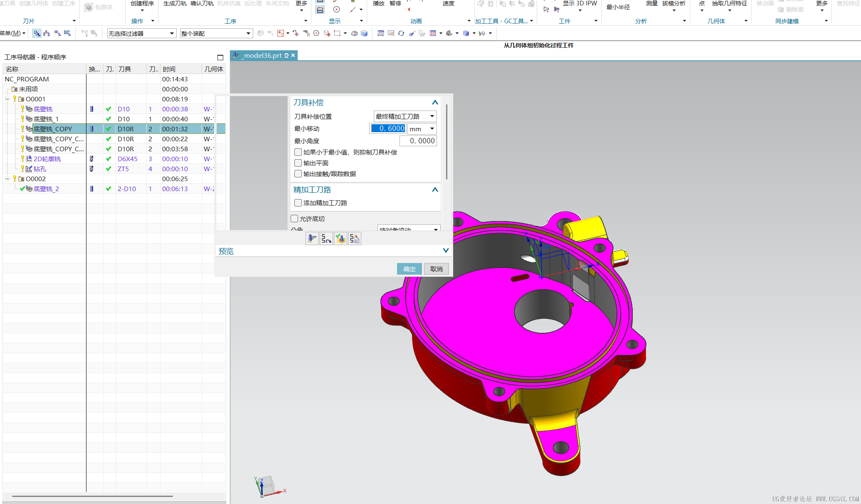Screen dimensions: 861x504
Task: Click the 2D轮廓铣 operation icon
Action: coord(29,159)
